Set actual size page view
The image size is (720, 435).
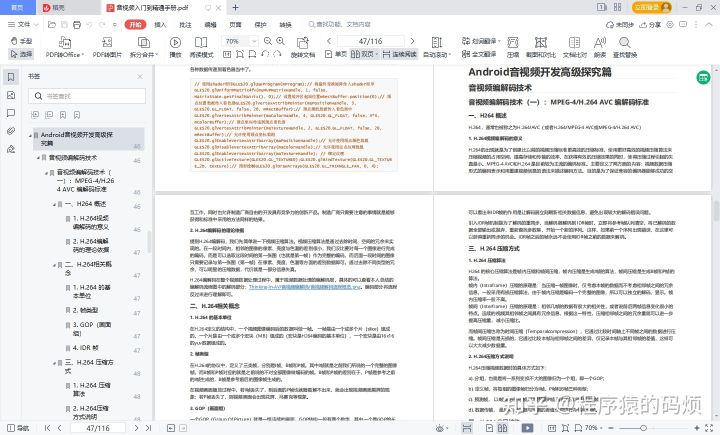(227, 54)
